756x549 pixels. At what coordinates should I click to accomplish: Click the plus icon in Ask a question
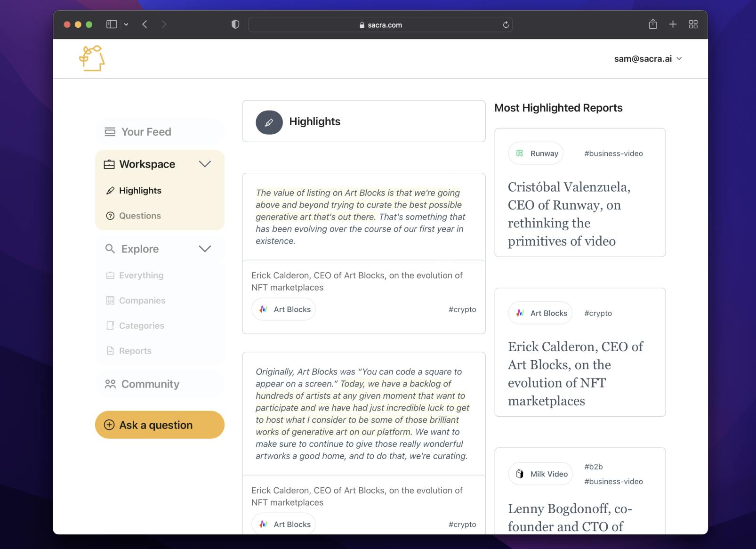pyautogui.click(x=109, y=425)
